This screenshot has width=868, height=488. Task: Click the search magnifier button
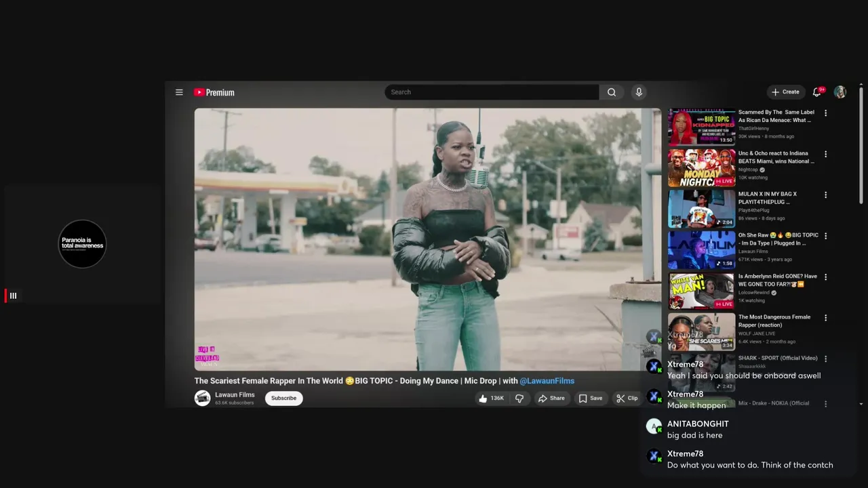tap(612, 92)
